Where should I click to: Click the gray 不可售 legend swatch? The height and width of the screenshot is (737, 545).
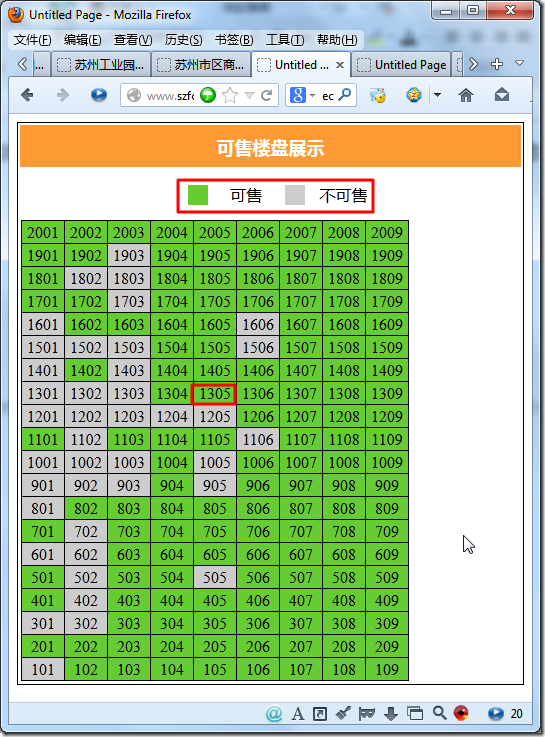click(295, 195)
